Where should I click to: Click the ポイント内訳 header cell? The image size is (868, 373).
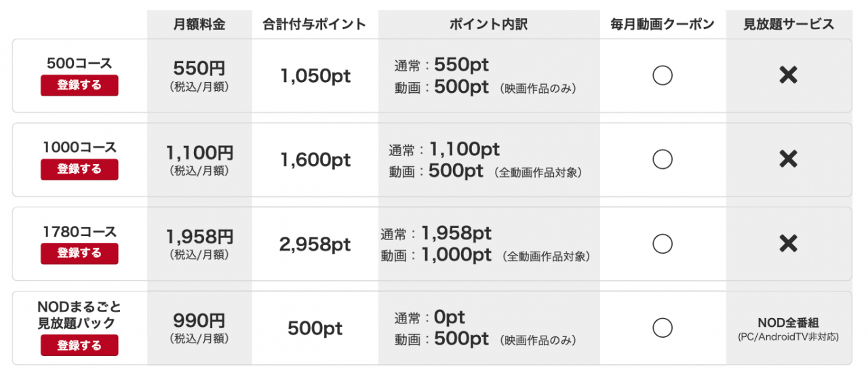(488, 24)
